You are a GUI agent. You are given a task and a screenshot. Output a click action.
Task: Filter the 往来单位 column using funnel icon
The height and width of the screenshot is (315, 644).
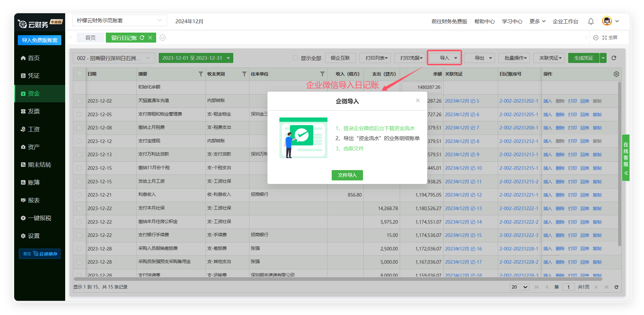[322, 74]
